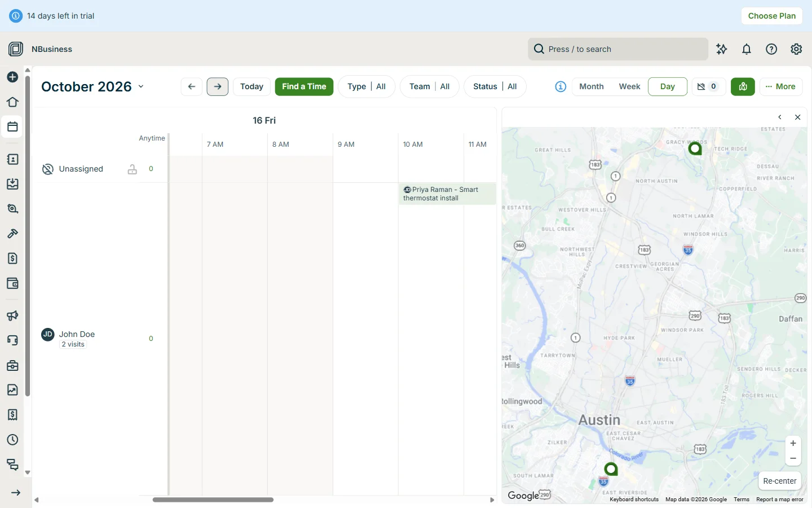This screenshot has height=508, width=812.
Task: Open the Type All filter dropdown
Action: (367, 86)
